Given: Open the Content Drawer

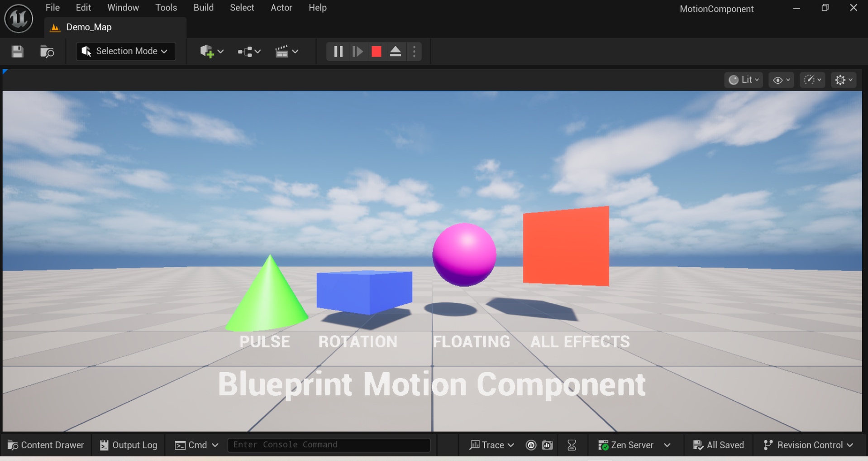Looking at the screenshot, I should [46, 445].
